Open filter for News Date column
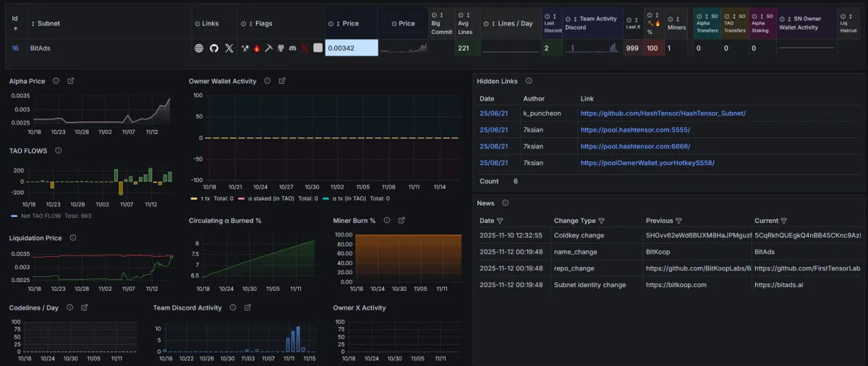 click(x=500, y=221)
